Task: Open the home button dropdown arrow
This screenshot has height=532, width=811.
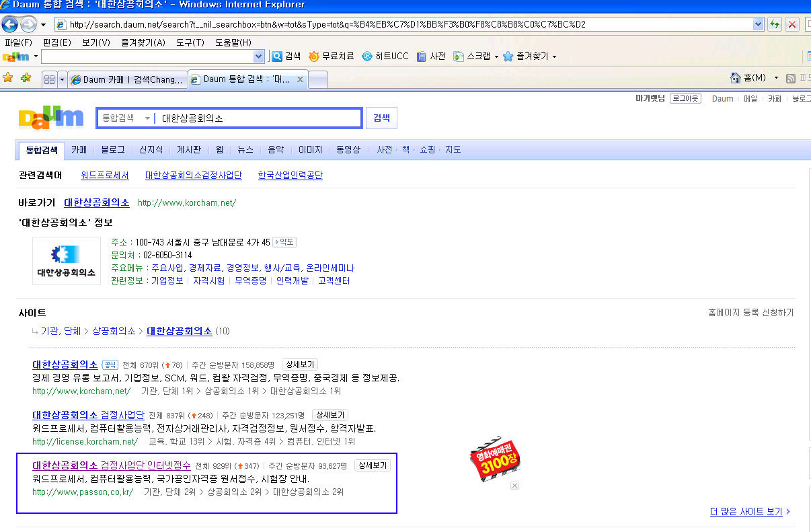Action: pyautogui.click(x=776, y=78)
